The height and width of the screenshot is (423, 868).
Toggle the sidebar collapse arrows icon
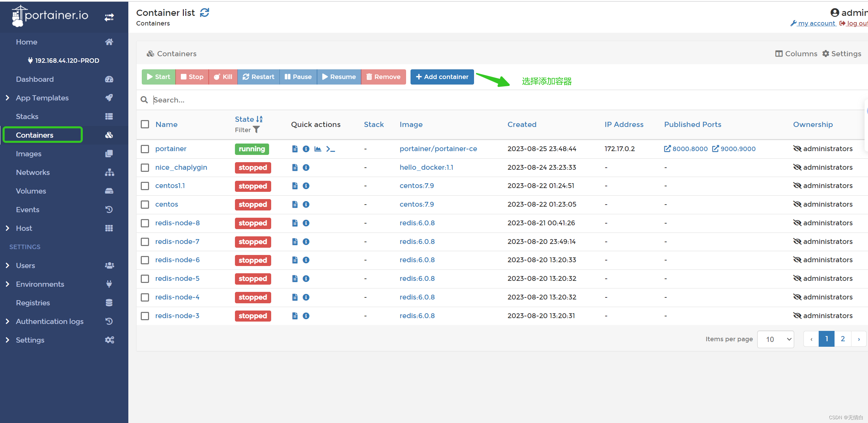109,17
